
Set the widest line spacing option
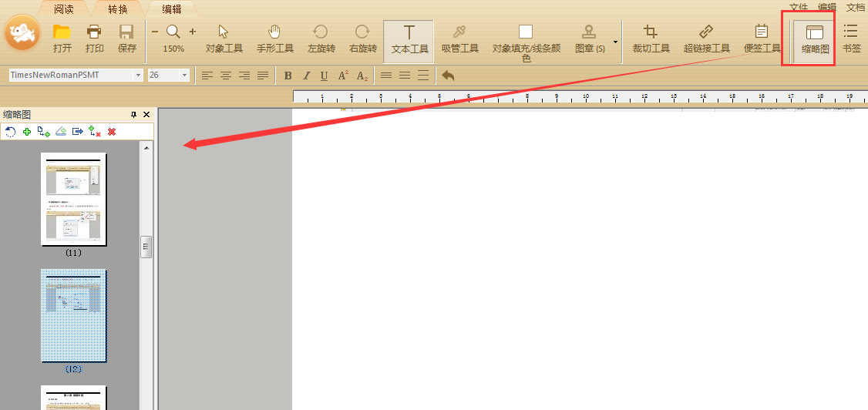click(423, 76)
